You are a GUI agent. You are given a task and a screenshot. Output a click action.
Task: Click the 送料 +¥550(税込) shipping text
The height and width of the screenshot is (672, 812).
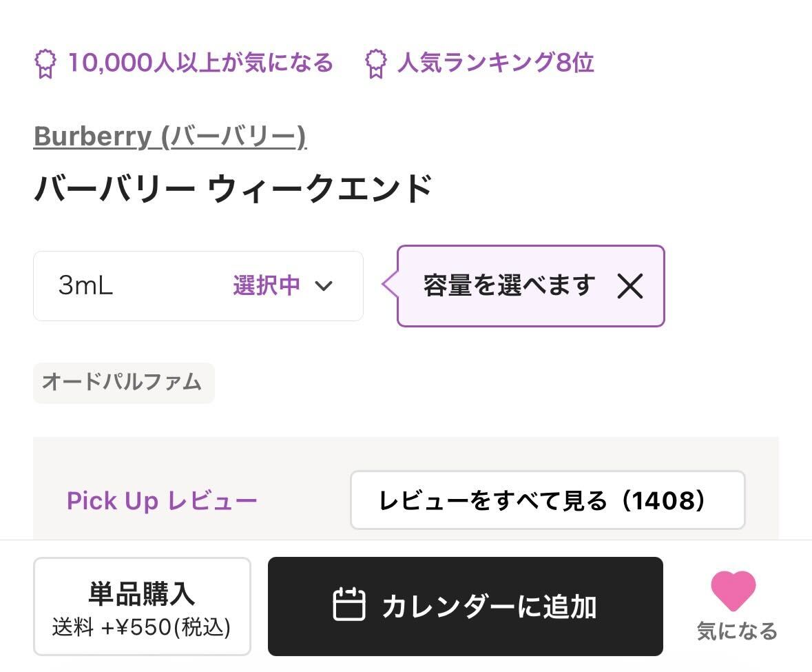[141, 627]
